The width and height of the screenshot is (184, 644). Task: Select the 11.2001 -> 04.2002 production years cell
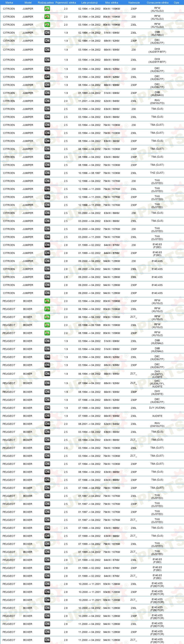[89, 101]
